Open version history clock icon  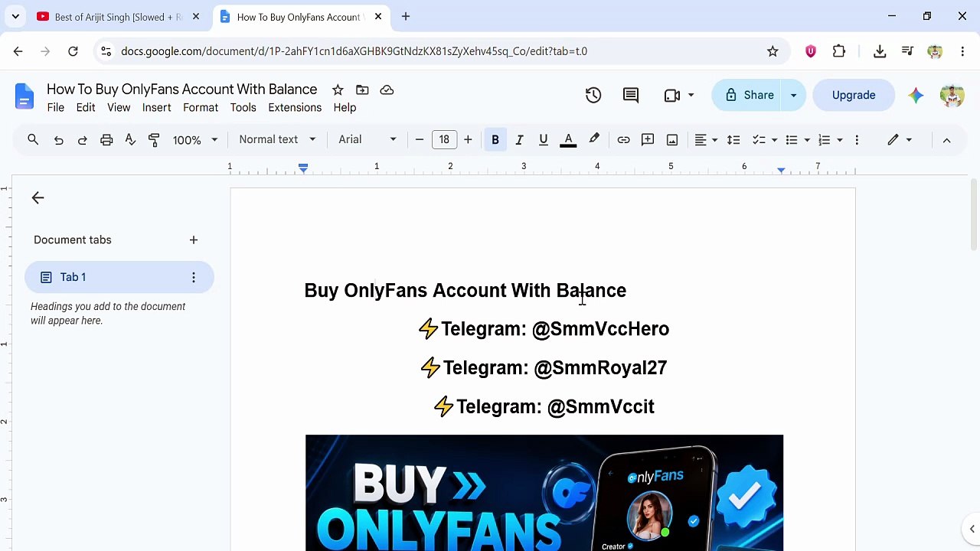(593, 95)
